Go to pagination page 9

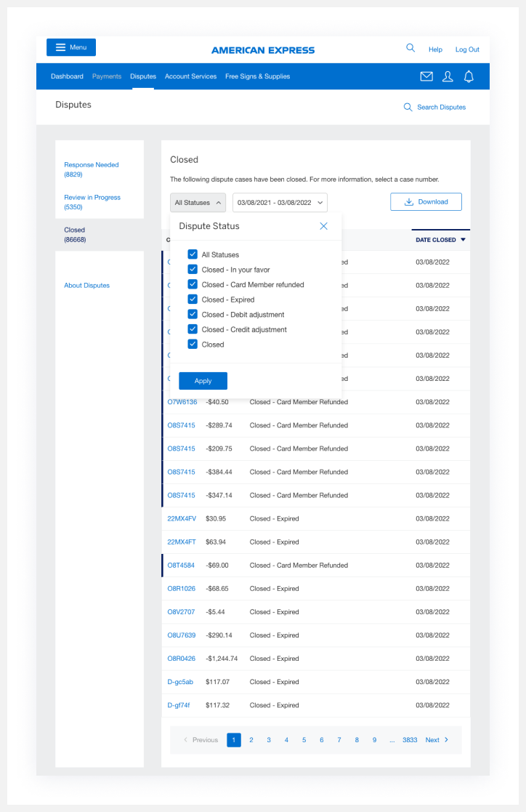(374, 740)
